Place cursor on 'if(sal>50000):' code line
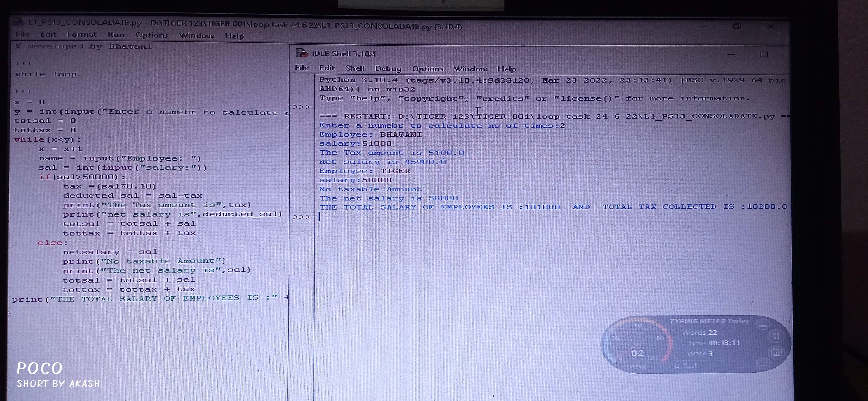Viewport: 868px width, 401px height. click(82, 177)
